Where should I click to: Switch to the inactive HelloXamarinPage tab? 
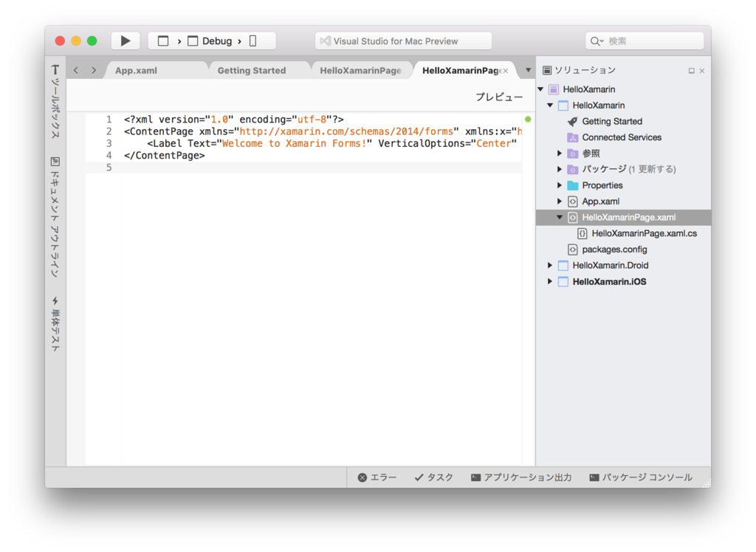point(360,70)
